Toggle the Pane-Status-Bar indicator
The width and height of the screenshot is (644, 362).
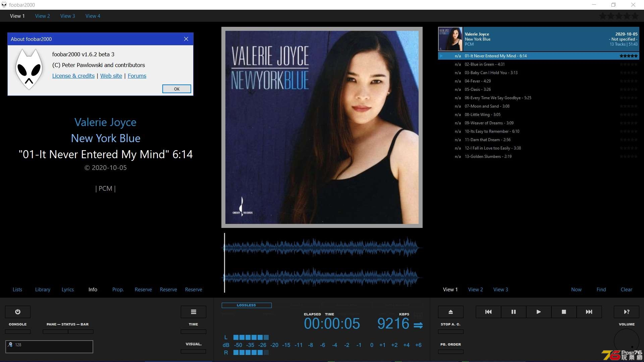point(68,331)
